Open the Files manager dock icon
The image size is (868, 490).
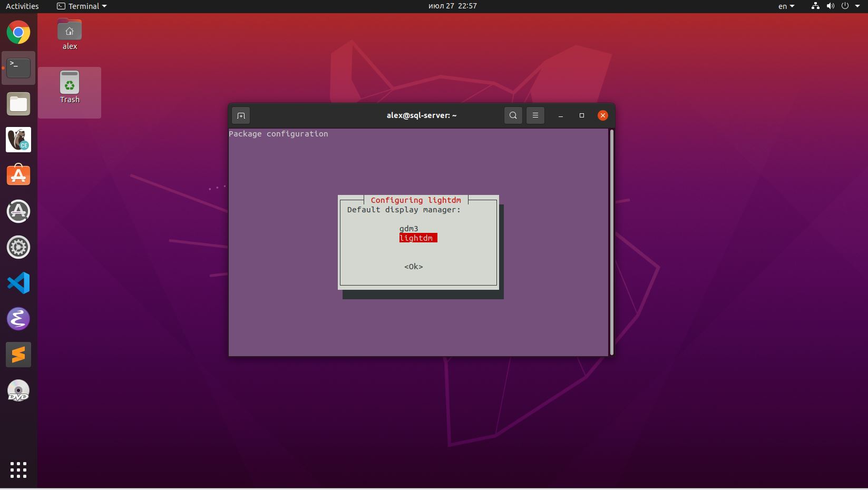click(x=18, y=104)
